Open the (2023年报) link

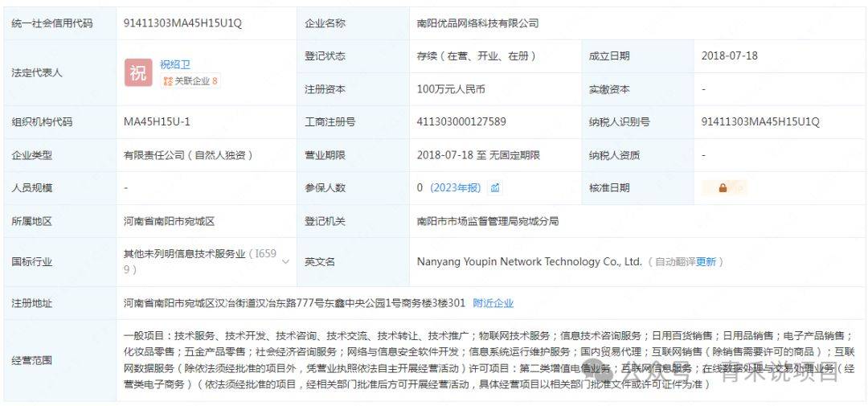click(x=455, y=188)
